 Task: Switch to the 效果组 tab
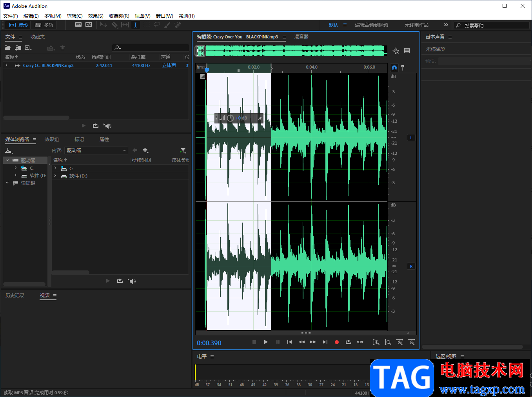52,140
